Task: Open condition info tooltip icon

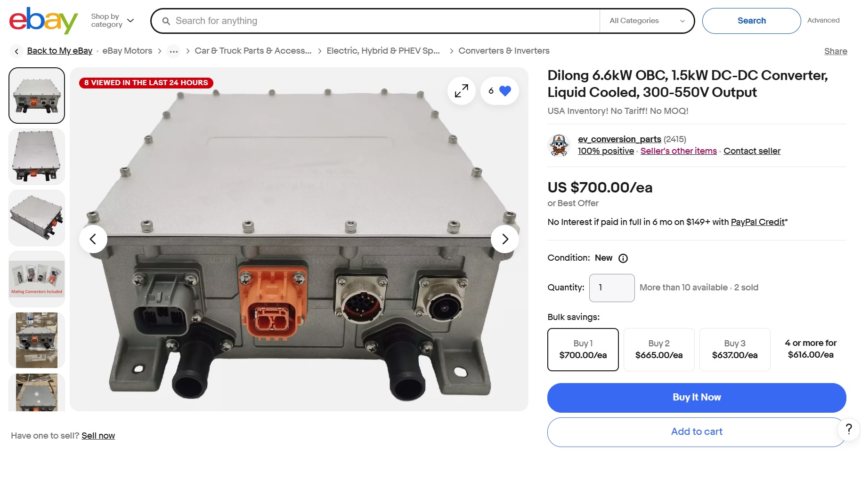Action: [623, 258]
